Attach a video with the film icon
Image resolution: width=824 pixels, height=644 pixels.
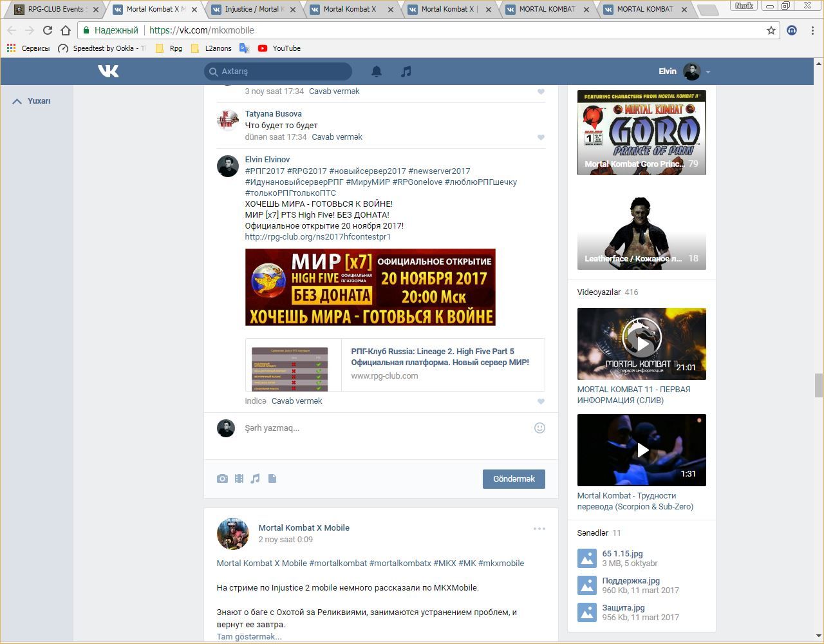[x=239, y=478]
